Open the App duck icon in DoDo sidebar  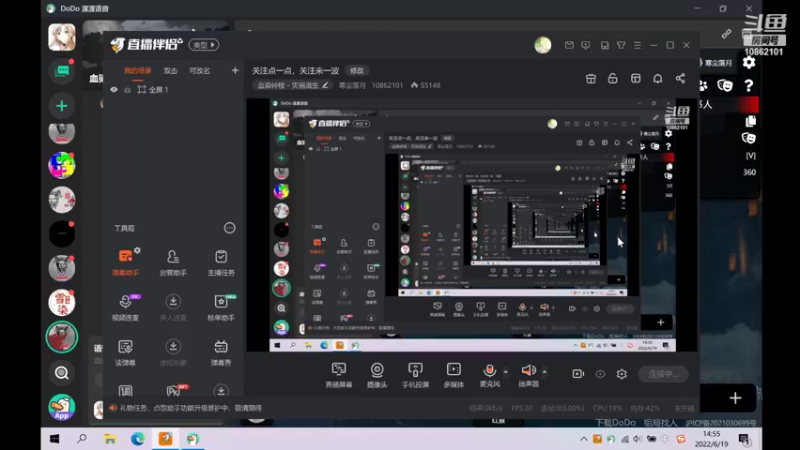[x=62, y=407]
